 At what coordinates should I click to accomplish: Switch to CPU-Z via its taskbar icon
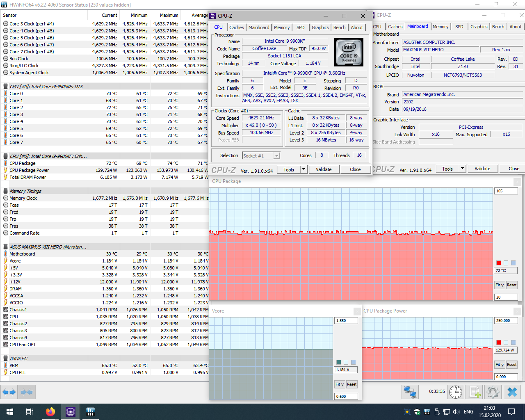tap(71, 412)
